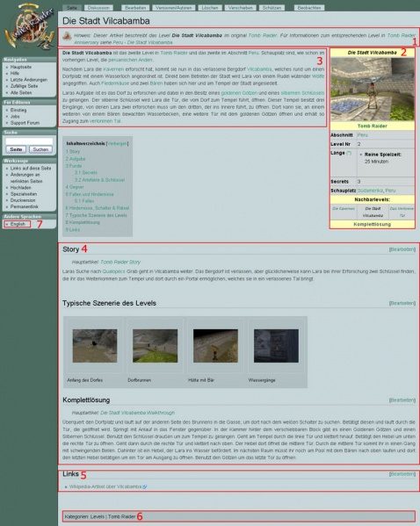This screenshot has width=420, height=526.
Task: Open the Die Stadt Vilcabamba Walkthrough link
Action: (x=138, y=413)
